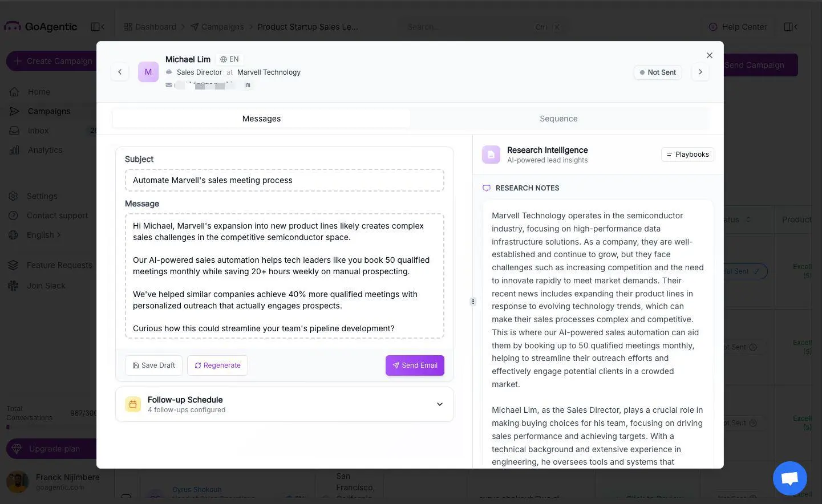Click the Campaigns paper plane icon
The image size is (822, 504).
click(x=15, y=111)
